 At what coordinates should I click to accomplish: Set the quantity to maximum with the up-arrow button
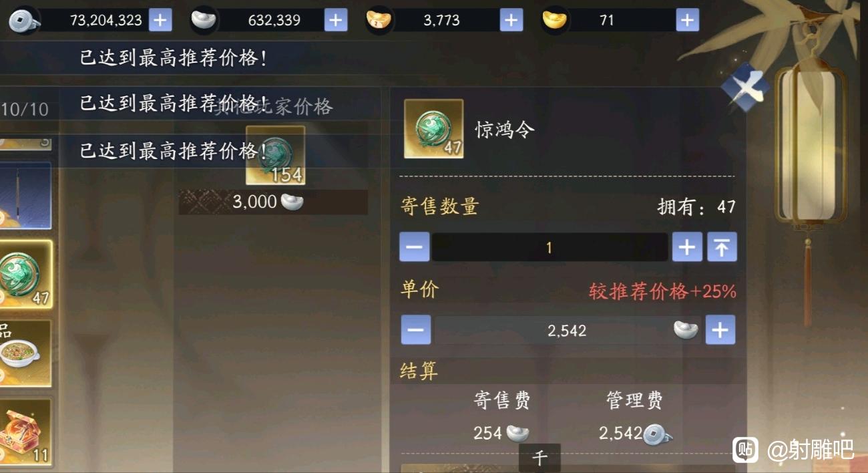coord(722,247)
